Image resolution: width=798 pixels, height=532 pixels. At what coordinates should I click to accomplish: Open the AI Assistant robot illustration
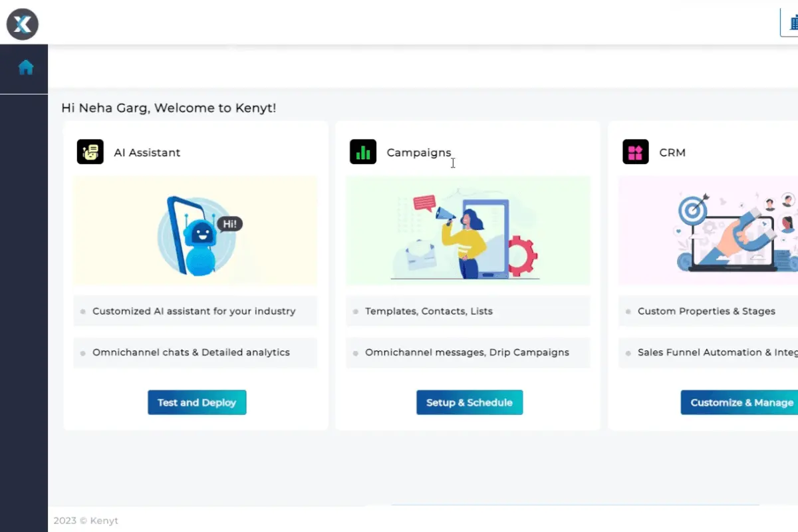(x=196, y=231)
